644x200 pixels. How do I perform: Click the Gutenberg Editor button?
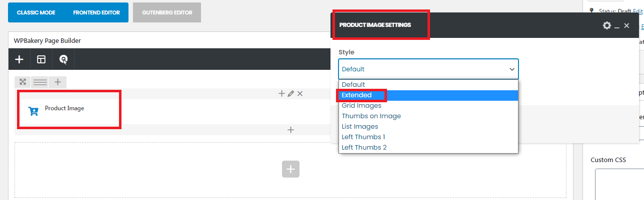coord(167,12)
